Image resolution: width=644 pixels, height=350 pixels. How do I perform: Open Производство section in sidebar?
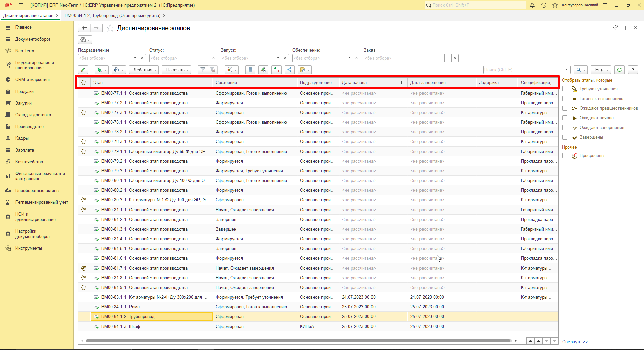[x=30, y=127]
